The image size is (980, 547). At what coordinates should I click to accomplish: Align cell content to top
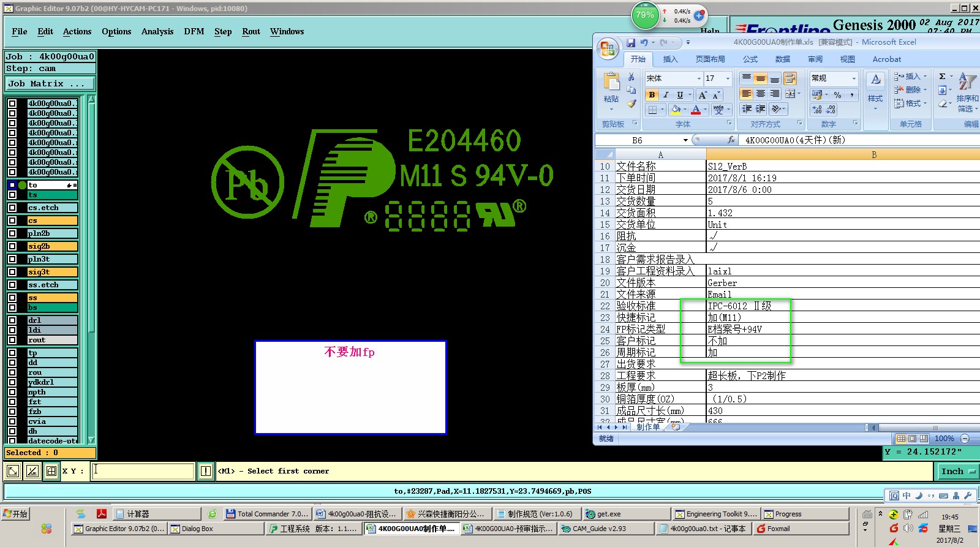click(x=746, y=78)
